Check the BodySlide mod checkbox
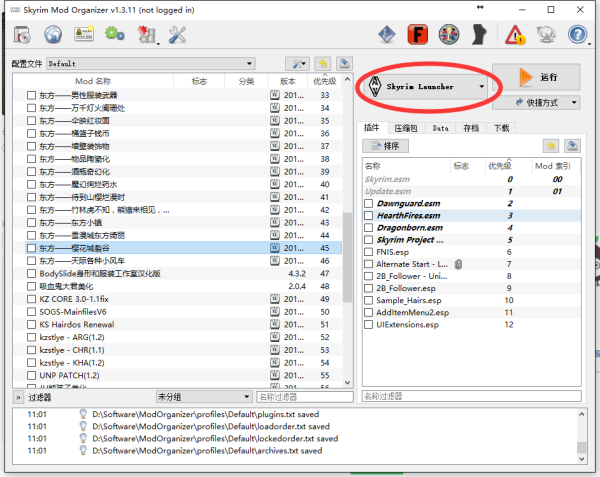The image size is (600, 477). pyautogui.click(x=31, y=274)
